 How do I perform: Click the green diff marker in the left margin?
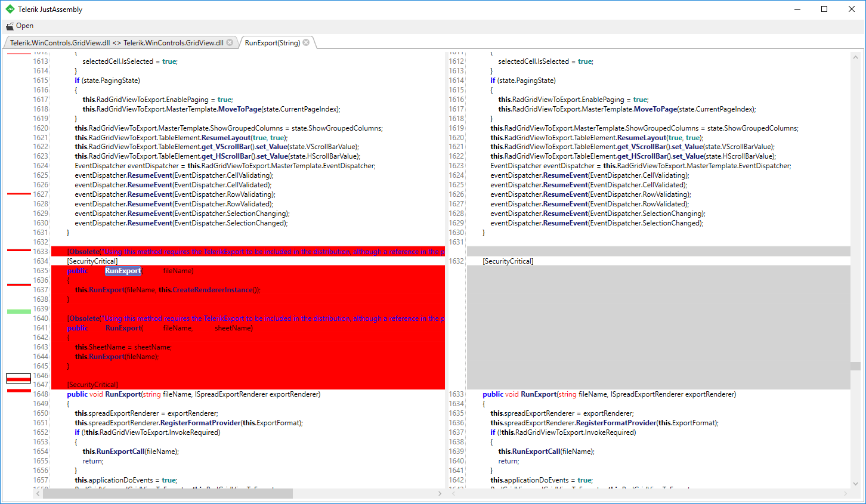coord(19,311)
